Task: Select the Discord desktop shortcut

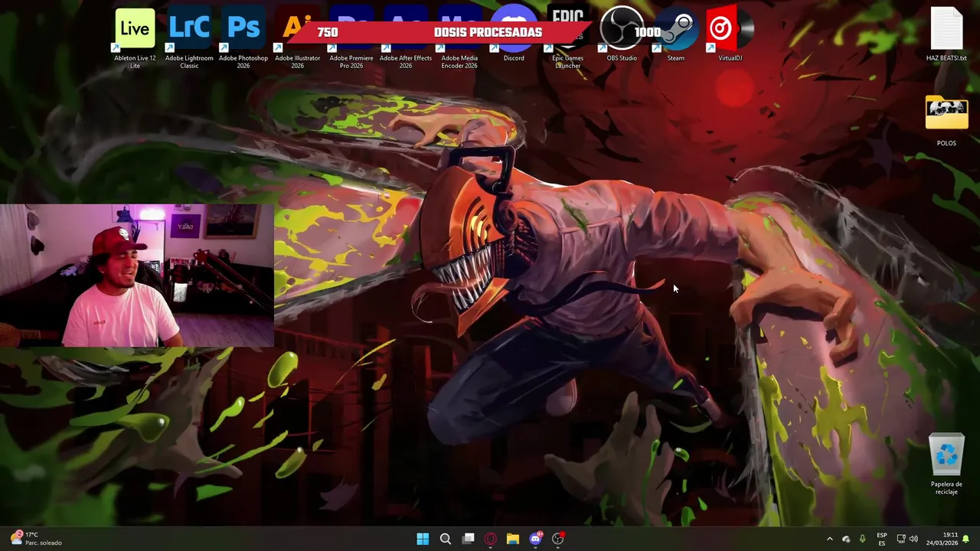Action: (x=514, y=34)
